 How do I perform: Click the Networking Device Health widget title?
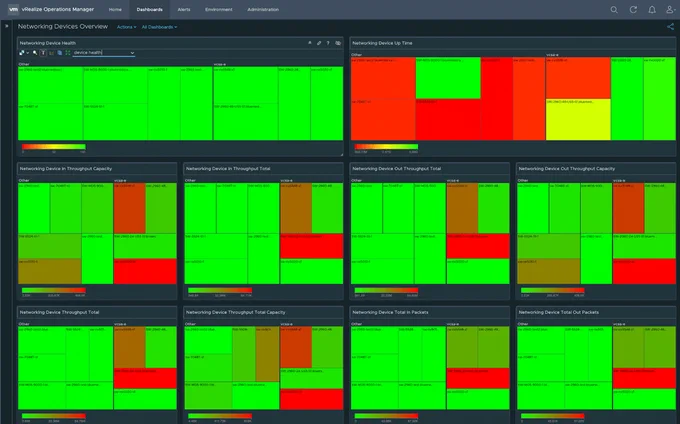coord(48,43)
